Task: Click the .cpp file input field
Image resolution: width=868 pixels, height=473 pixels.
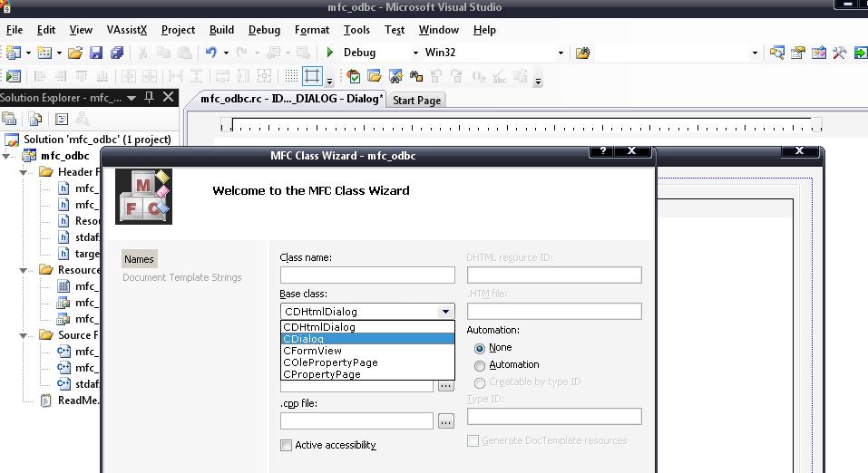Action: (357, 421)
